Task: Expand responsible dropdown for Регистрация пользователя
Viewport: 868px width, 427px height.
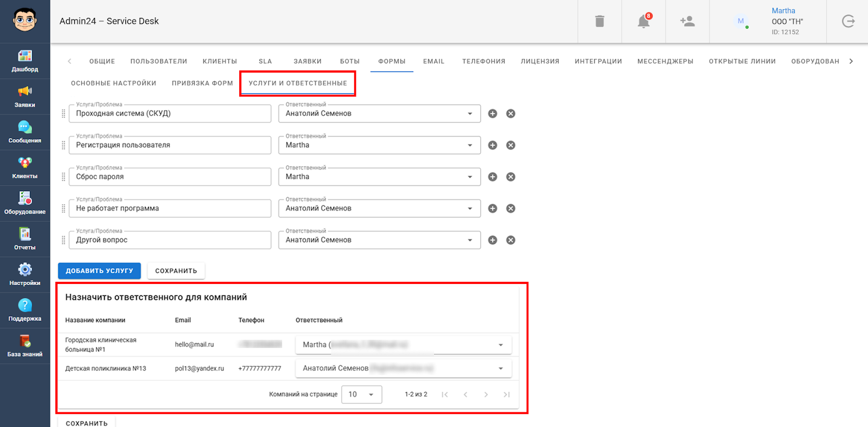Action: point(470,145)
